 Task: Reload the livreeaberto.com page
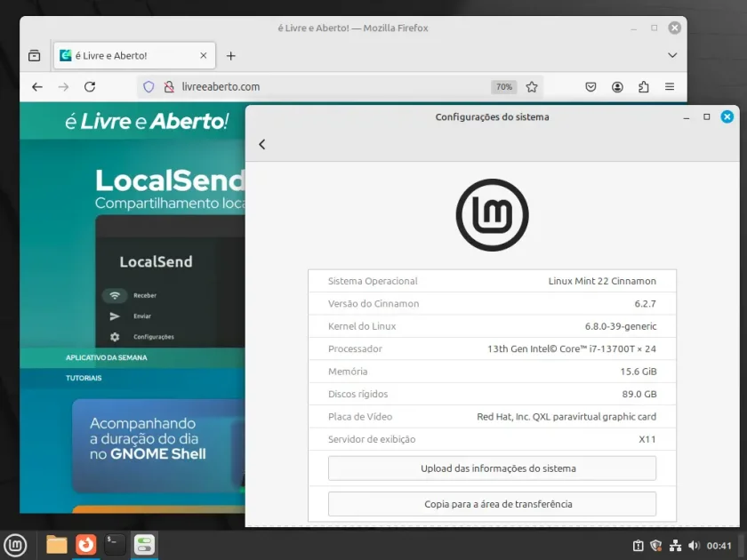[90, 87]
